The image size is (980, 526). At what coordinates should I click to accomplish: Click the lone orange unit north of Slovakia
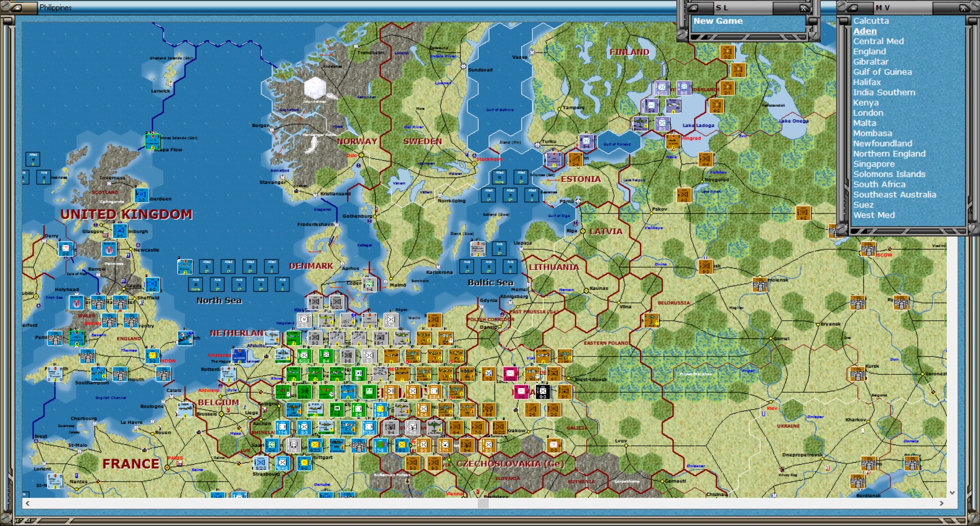[554, 445]
